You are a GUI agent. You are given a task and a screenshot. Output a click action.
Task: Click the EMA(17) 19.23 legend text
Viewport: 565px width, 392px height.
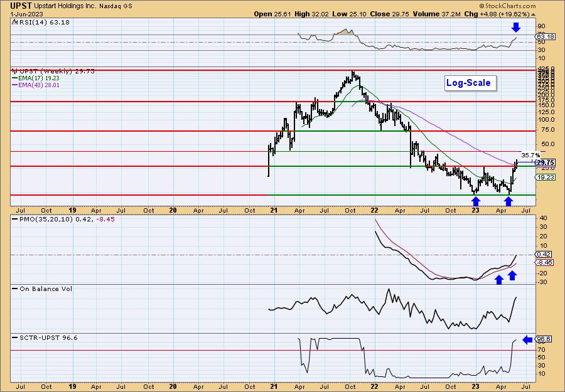coord(38,78)
